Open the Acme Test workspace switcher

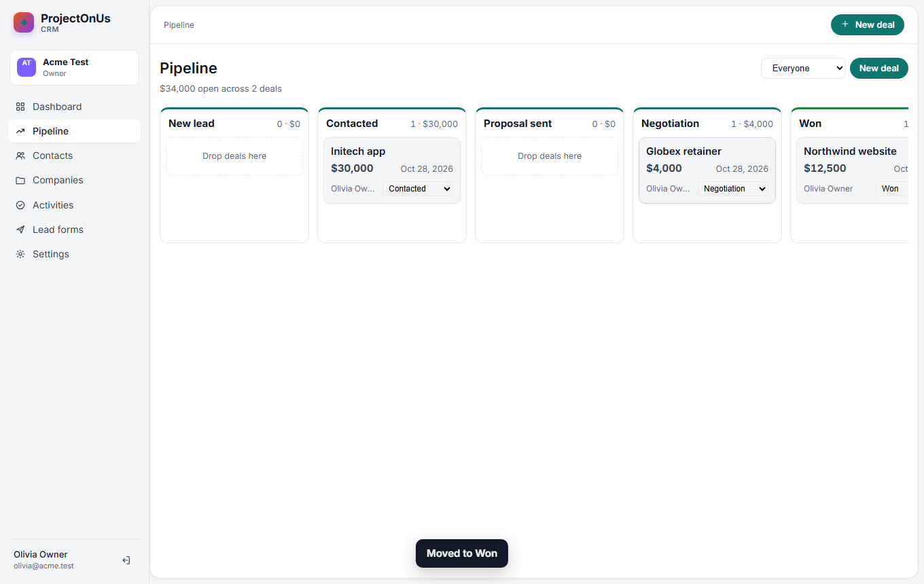point(75,67)
